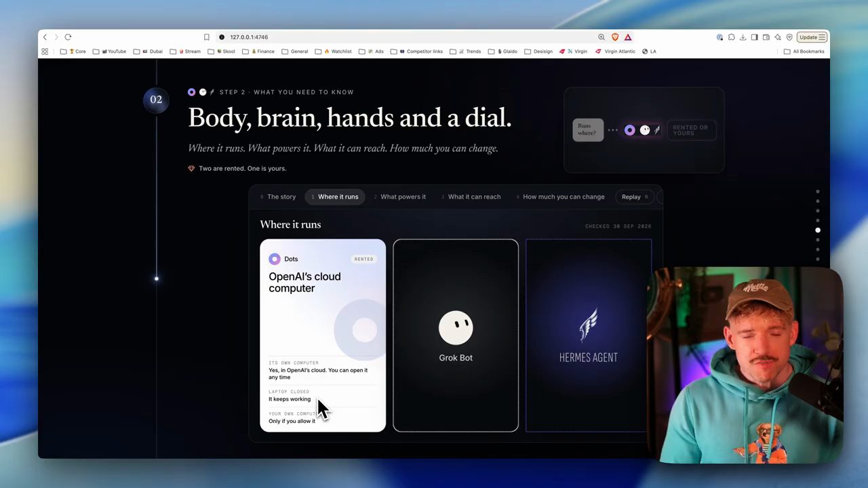The width and height of the screenshot is (868, 488).
Task: Open the Glaido bookmarks folder
Action: (x=503, y=52)
